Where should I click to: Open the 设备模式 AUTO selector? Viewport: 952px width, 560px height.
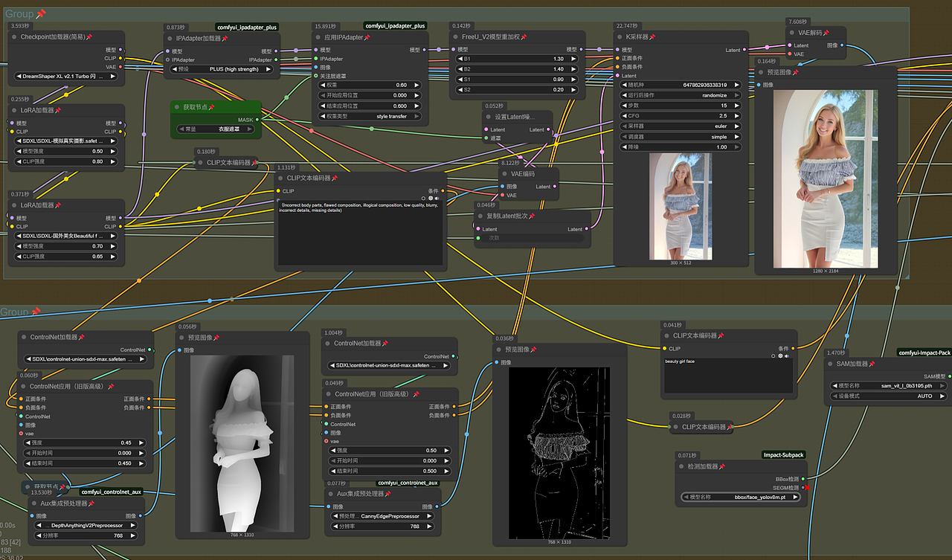click(889, 396)
